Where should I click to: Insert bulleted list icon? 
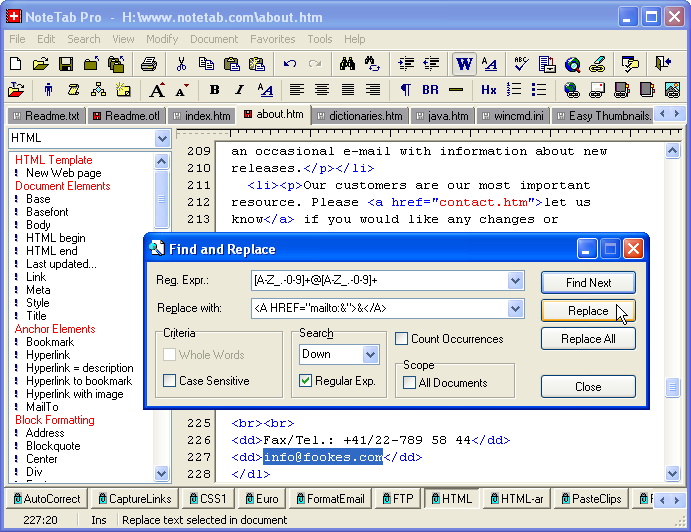click(x=539, y=90)
